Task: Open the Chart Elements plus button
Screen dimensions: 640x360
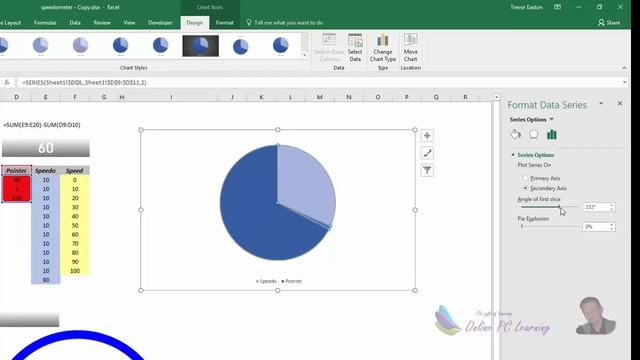Action: [427, 136]
